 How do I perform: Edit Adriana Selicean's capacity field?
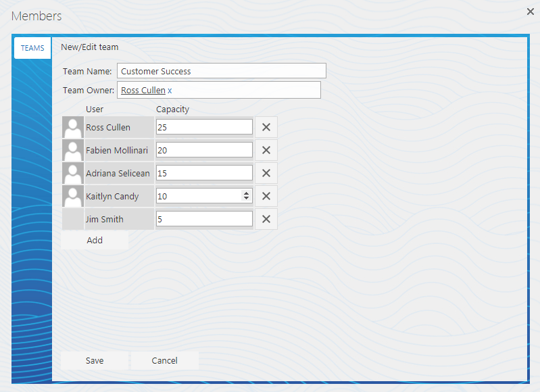click(204, 173)
